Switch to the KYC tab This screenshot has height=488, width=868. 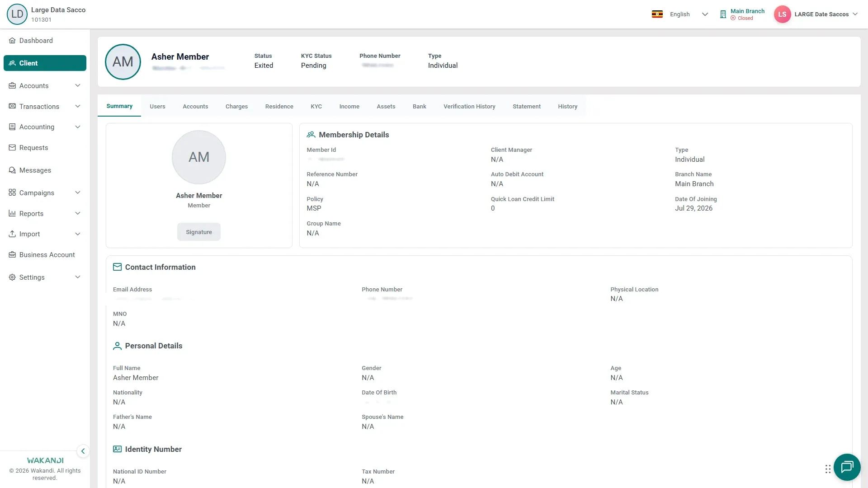(x=316, y=107)
